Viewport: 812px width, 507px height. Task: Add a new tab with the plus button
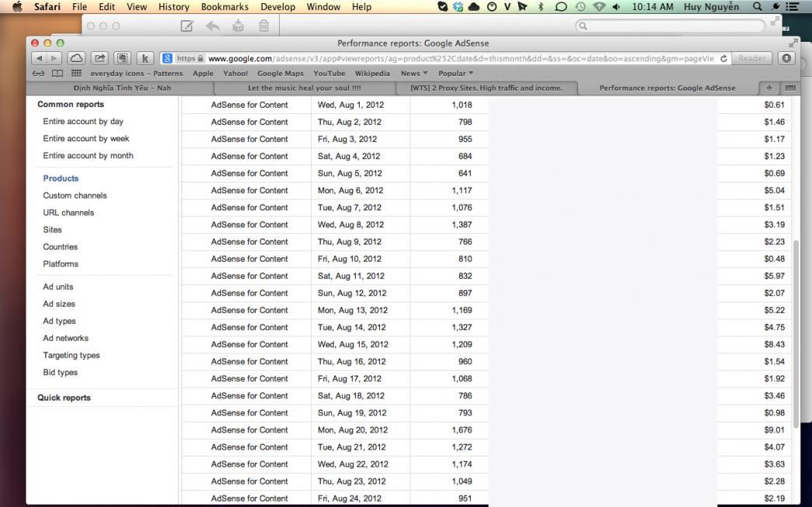[x=769, y=88]
